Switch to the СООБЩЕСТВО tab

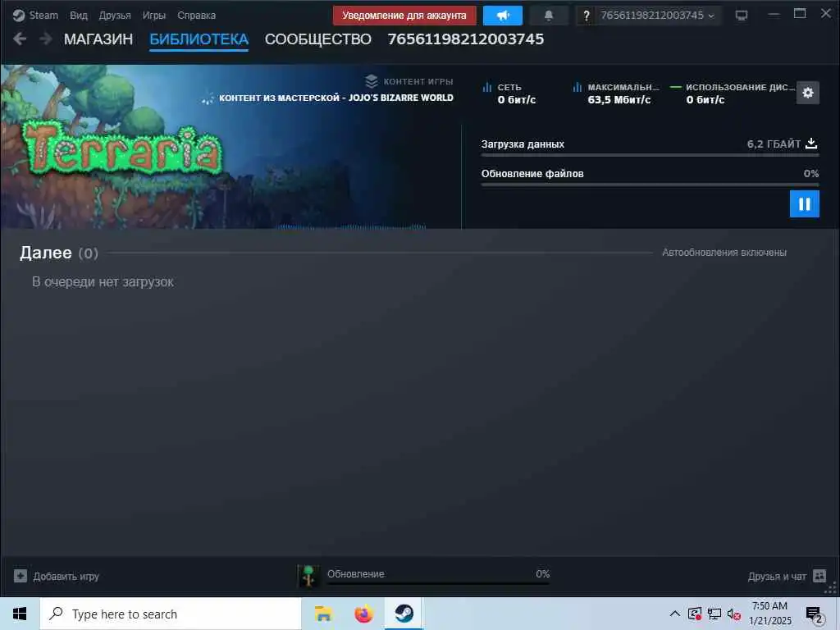pos(317,39)
